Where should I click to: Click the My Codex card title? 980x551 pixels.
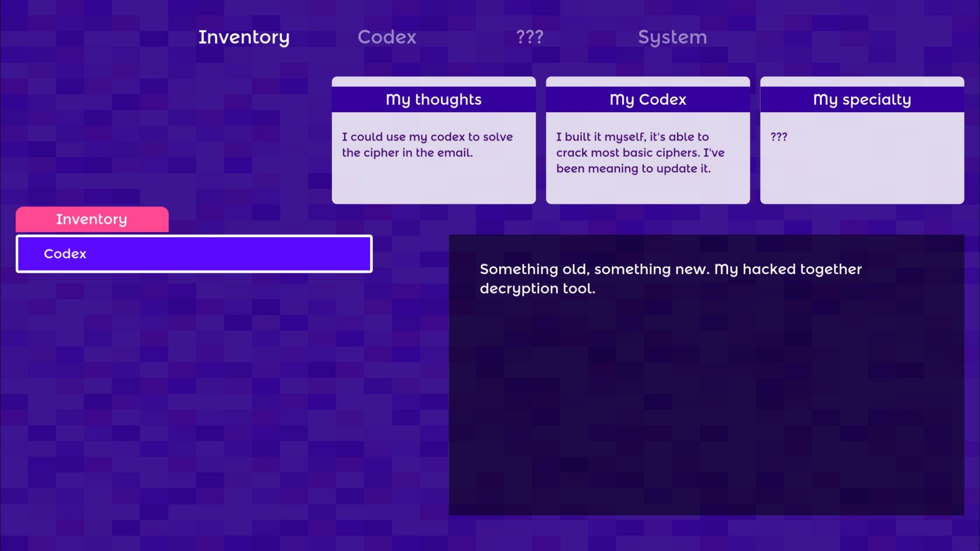coord(648,99)
